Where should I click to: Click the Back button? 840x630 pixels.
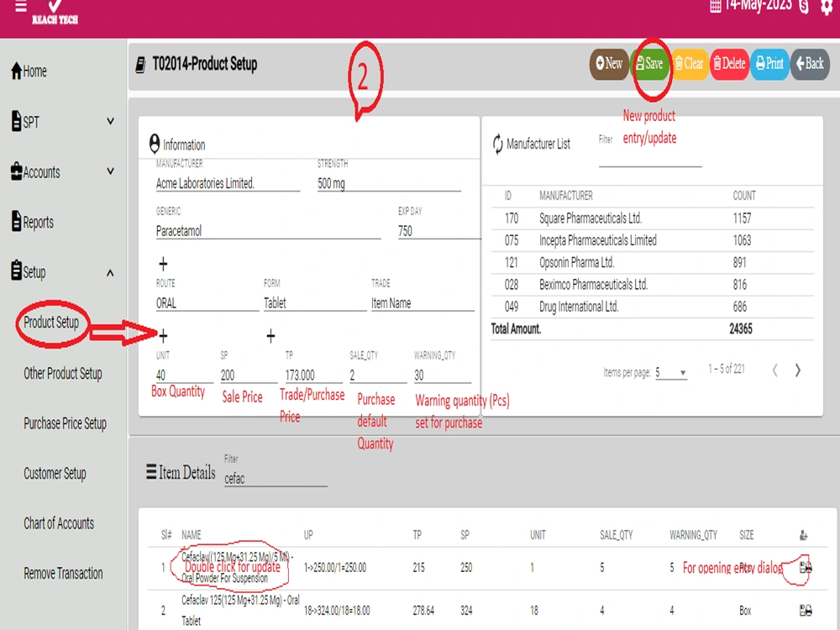[x=810, y=64]
